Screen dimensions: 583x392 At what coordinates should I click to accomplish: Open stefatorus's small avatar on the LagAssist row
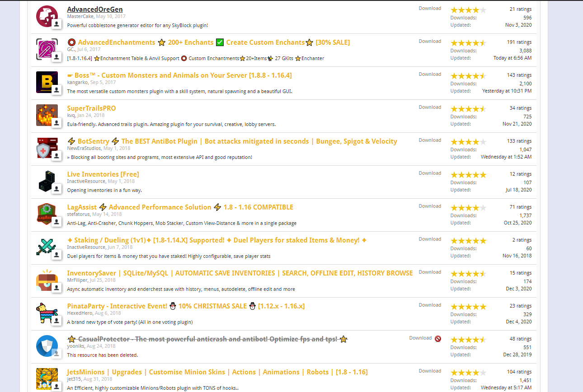tap(56, 221)
